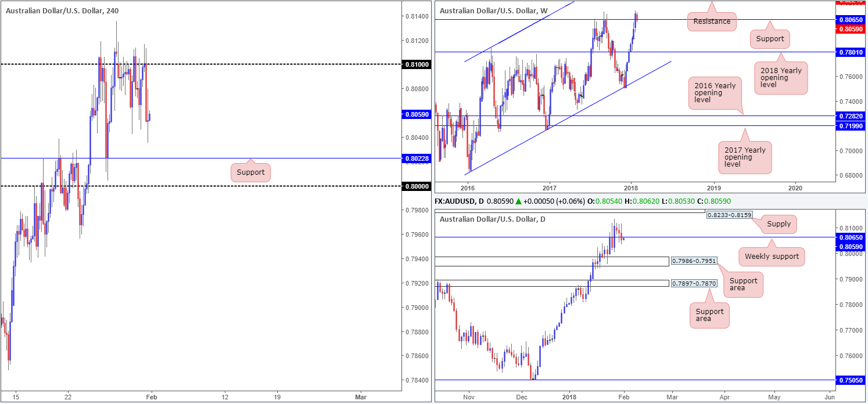Click the Jun label on the daily time axis

coord(829,397)
